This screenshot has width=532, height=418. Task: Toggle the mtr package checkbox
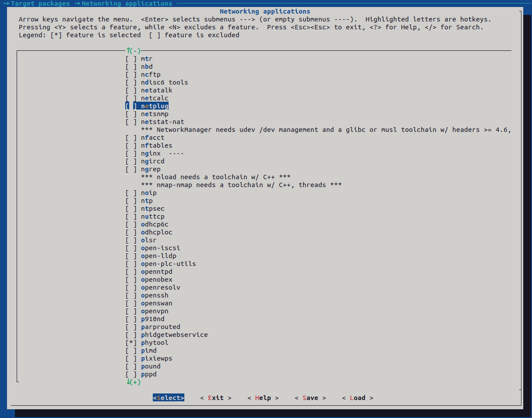pyautogui.click(x=131, y=59)
